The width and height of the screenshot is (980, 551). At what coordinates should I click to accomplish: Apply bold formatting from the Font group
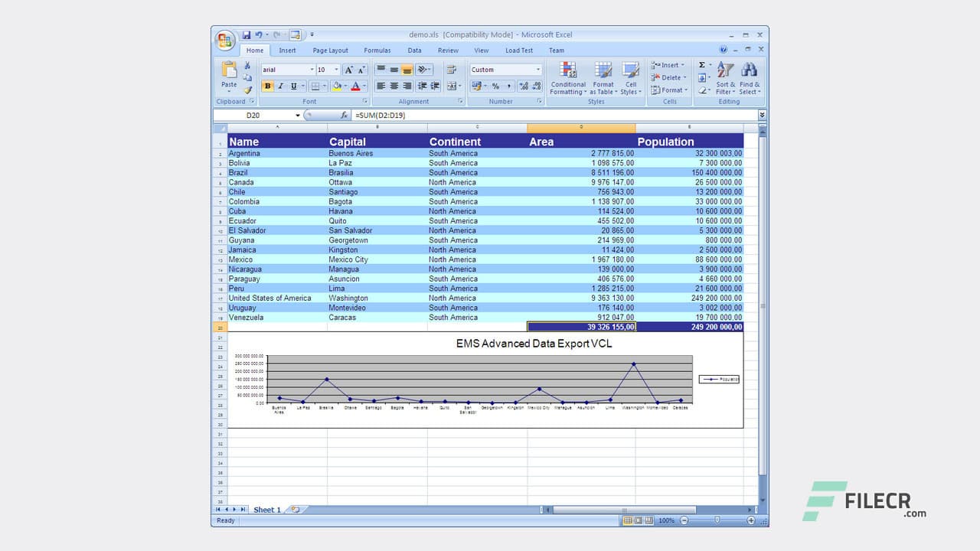[267, 86]
